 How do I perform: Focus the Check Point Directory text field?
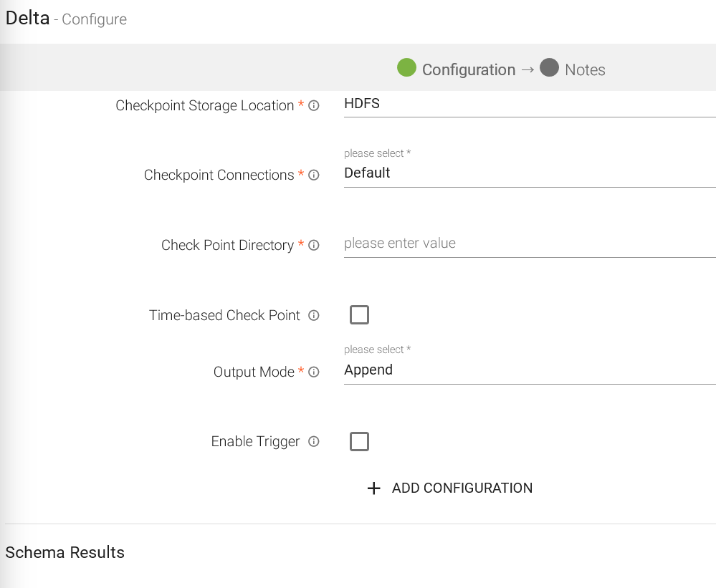click(x=529, y=244)
